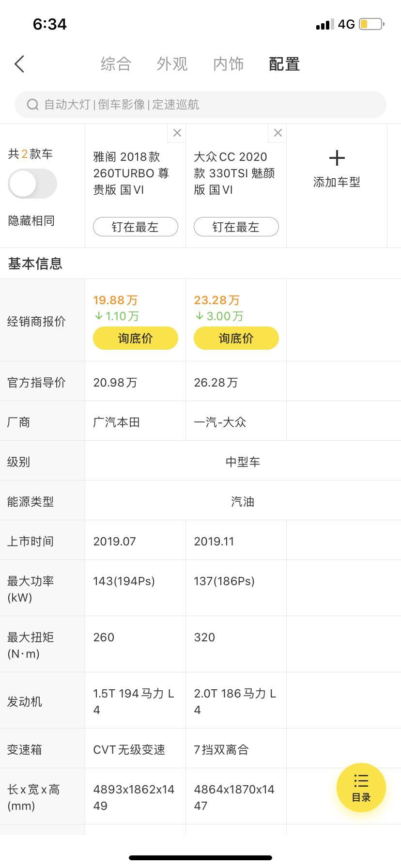The image size is (401, 868).
Task: Tap the ↓3.00万 price drop
Action: (x=219, y=316)
